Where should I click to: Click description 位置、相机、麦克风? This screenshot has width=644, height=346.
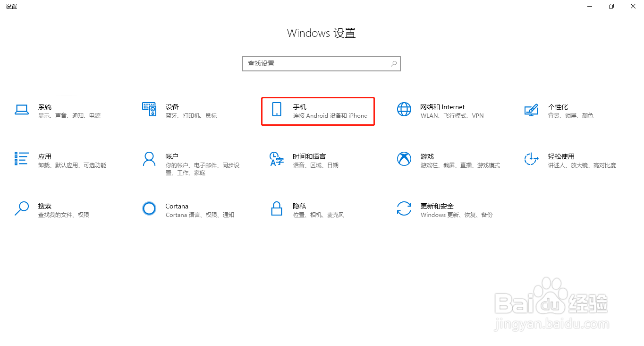pos(319,215)
